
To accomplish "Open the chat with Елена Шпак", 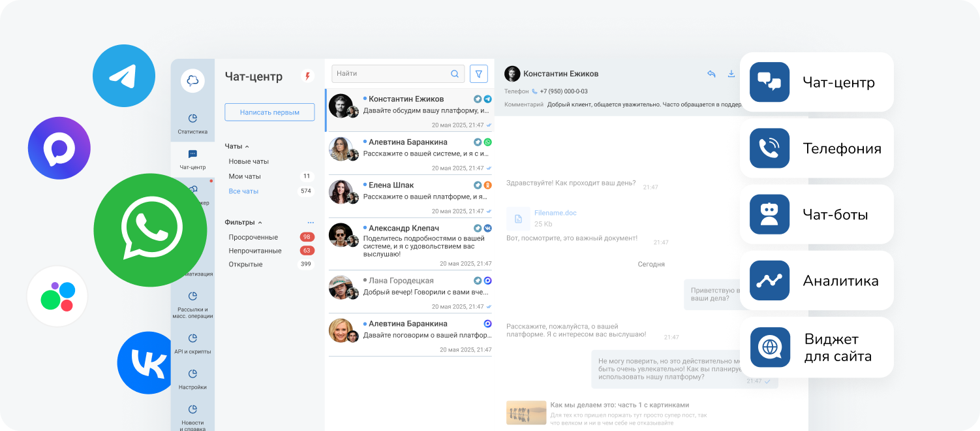I will 410,196.
